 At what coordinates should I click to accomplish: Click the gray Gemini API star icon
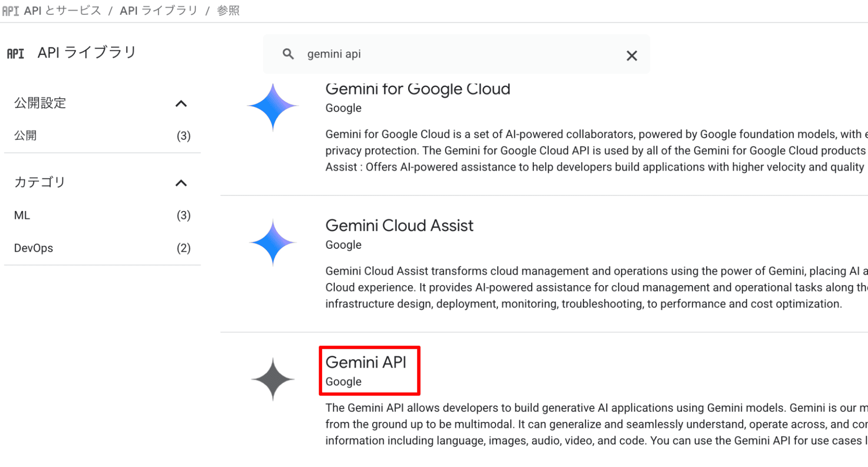click(273, 379)
